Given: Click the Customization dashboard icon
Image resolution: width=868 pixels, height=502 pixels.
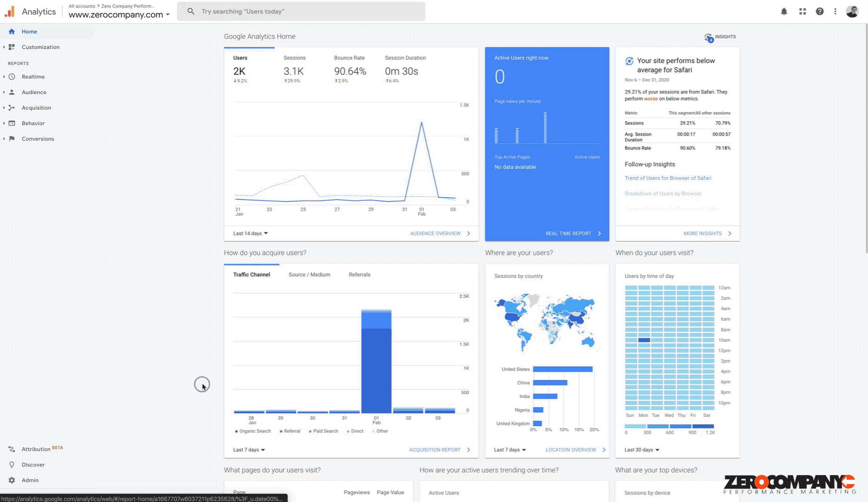Looking at the screenshot, I should pyautogui.click(x=12, y=47).
